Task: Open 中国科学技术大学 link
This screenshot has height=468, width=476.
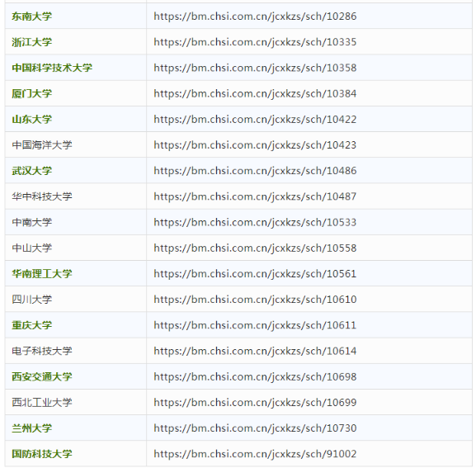Action: pos(52,68)
